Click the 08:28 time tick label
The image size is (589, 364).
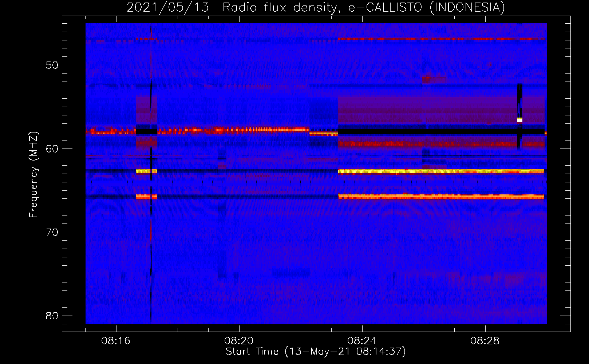pos(485,341)
